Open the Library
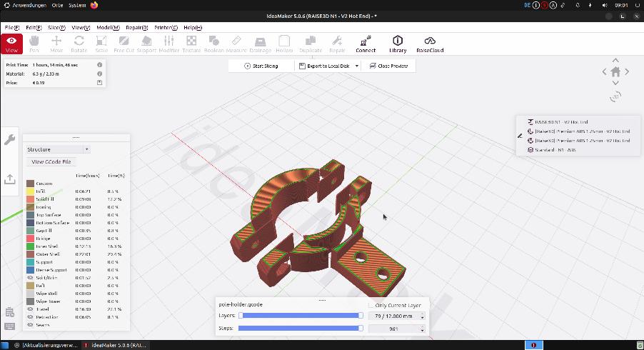Viewport: 644px width, 350px height. click(x=398, y=44)
